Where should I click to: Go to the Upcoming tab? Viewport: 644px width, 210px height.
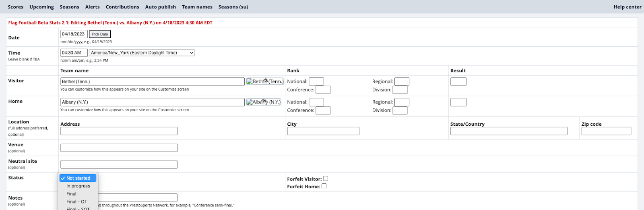click(x=41, y=7)
